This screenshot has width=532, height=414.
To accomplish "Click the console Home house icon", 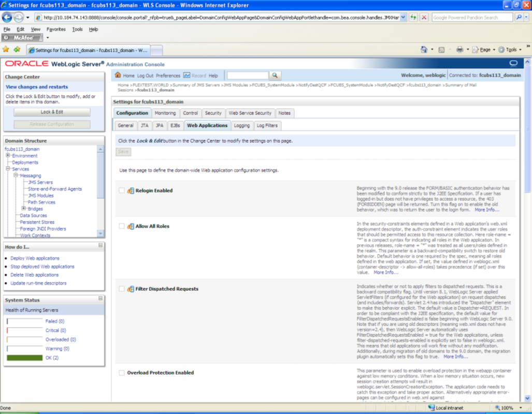I will click(118, 75).
